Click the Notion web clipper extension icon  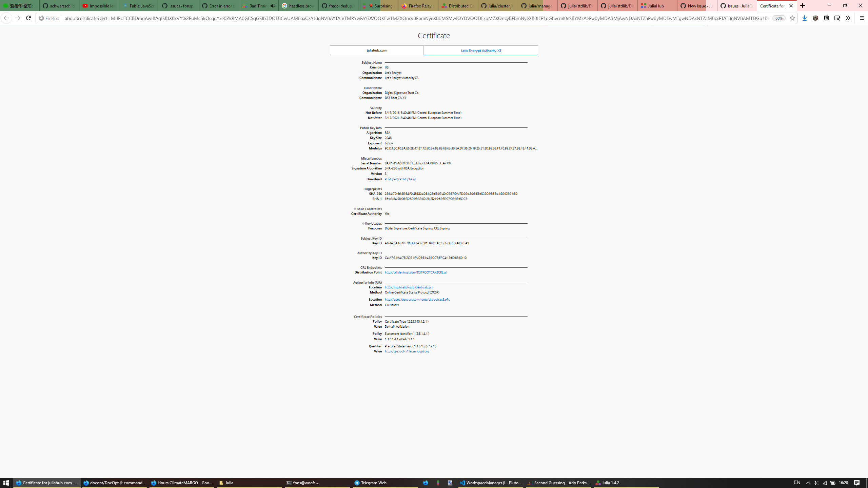[x=826, y=18]
